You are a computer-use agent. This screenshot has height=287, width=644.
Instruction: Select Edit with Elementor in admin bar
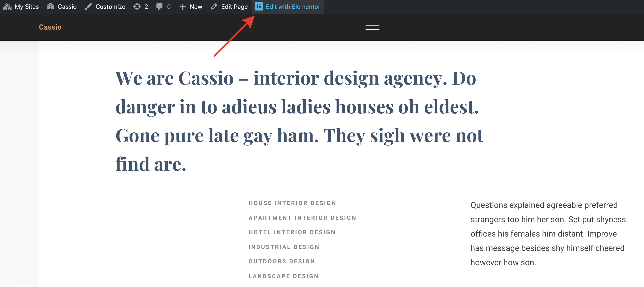click(293, 7)
